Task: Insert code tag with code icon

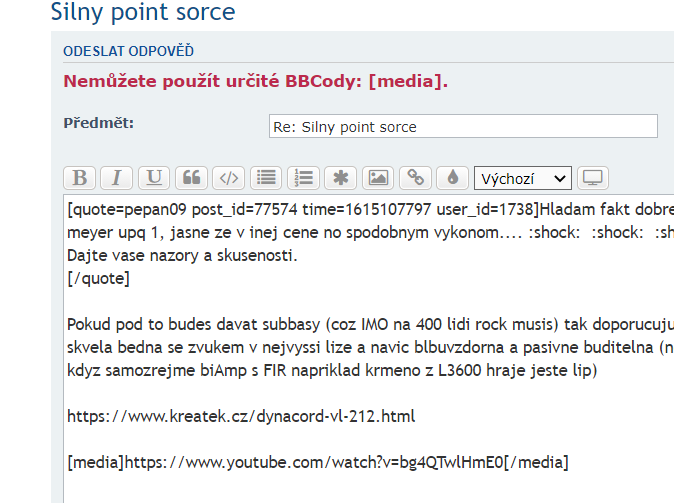Action: click(229, 178)
